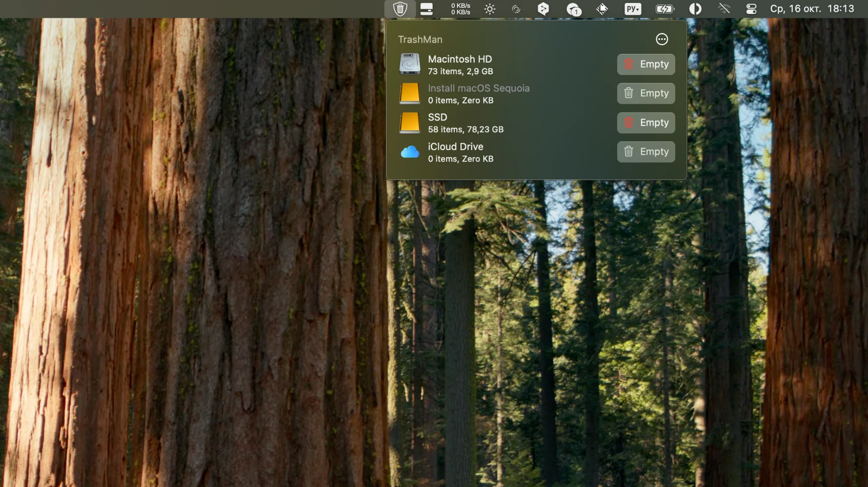The image size is (868, 487).
Task: Open the network speed KB/s monitor
Action: pyautogui.click(x=460, y=9)
